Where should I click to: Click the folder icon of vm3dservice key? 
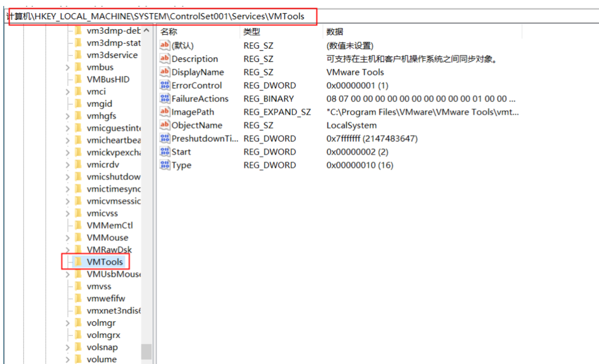point(78,55)
